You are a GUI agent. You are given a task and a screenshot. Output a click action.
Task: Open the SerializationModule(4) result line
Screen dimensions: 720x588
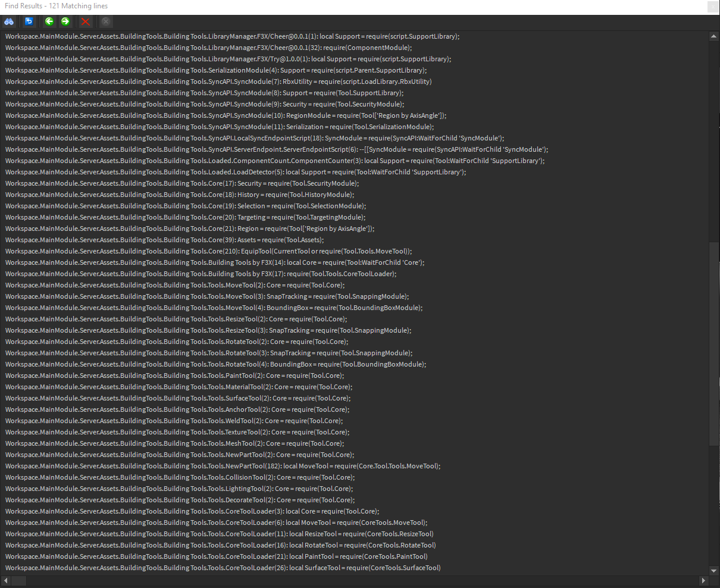pyautogui.click(x=216, y=70)
